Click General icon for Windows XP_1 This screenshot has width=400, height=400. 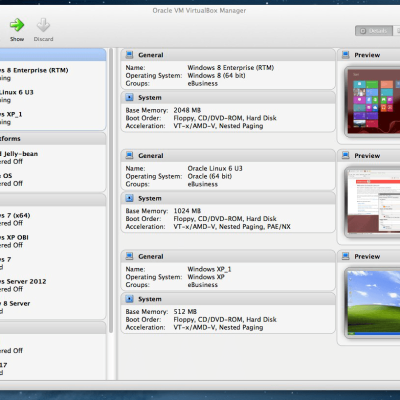click(x=129, y=256)
